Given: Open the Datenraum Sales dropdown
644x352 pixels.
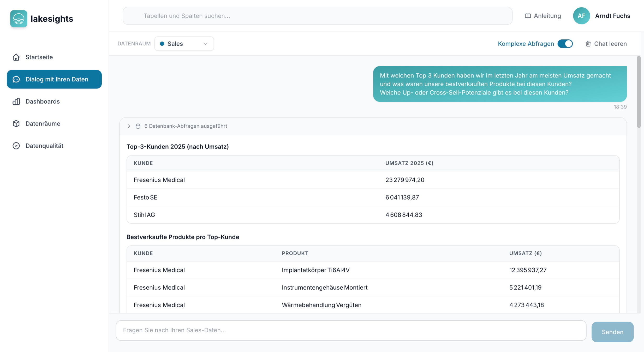Looking at the screenshot, I should pyautogui.click(x=184, y=44).
